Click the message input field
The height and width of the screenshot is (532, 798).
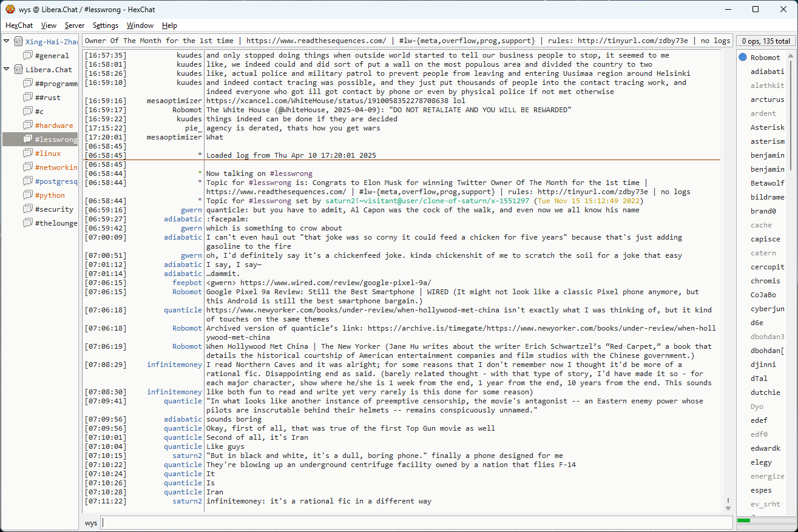pyautogui.click(x=416, y=523)
